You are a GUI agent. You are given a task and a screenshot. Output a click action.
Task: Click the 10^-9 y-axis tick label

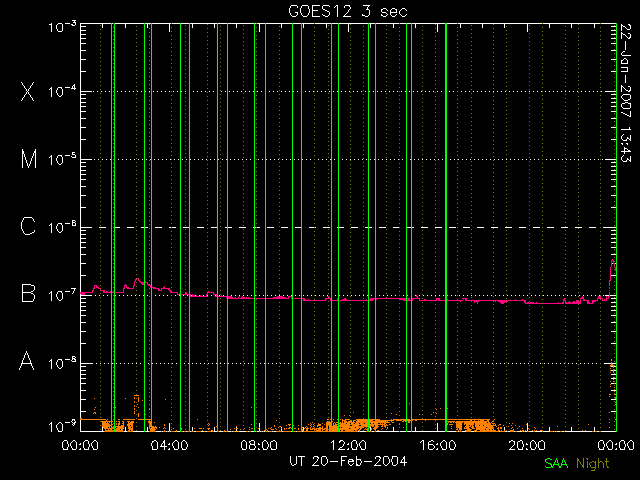click(62, 426)
